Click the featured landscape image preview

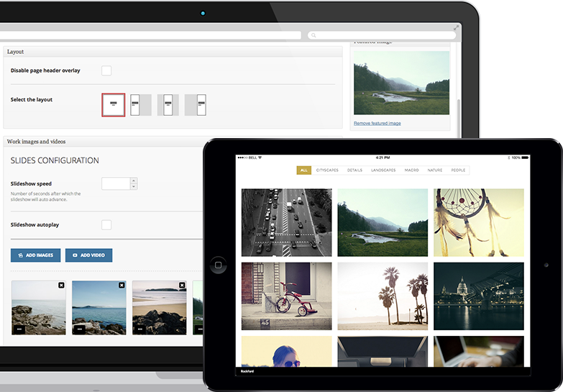click(x=401, y=83)
